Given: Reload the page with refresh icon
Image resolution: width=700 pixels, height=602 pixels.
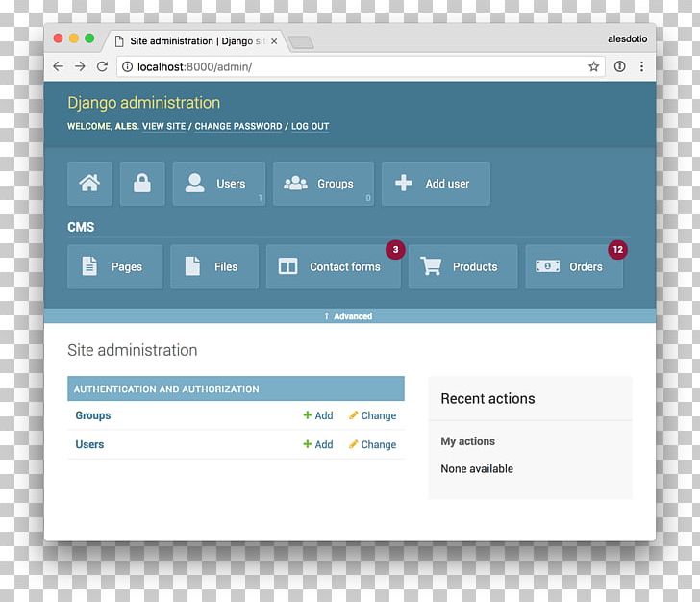Looking at the screenshot, I should click(102, 66).
